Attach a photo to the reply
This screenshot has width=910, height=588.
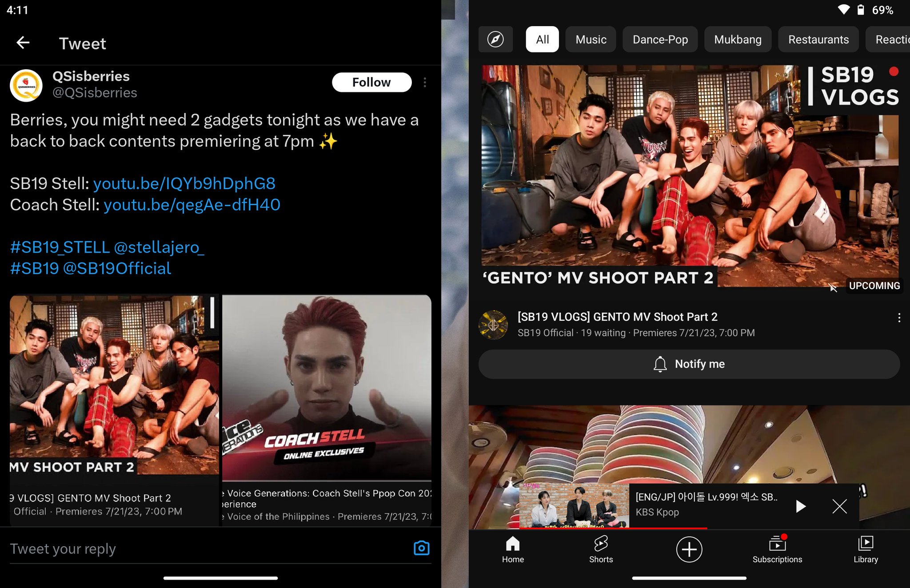(421, 548)
